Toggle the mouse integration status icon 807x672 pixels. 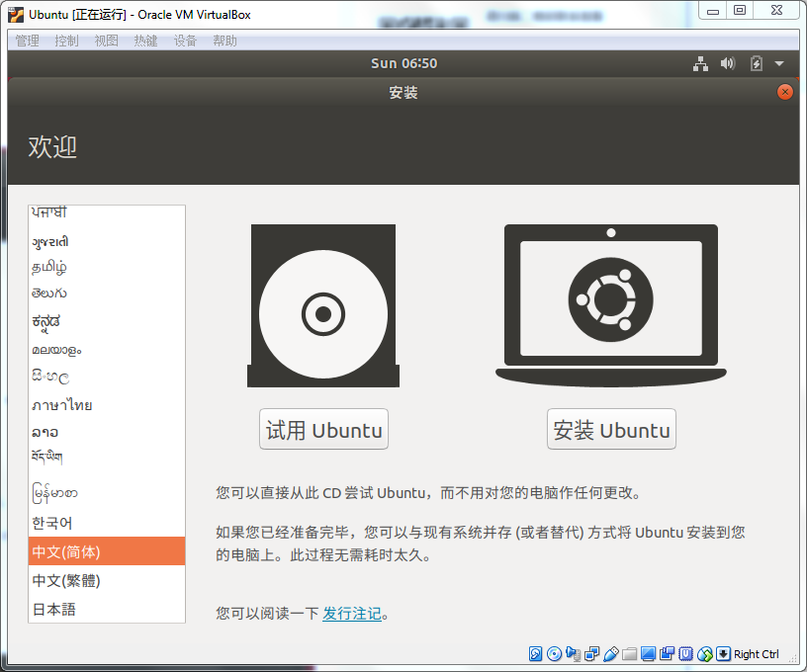pyautogui.click(x=704, y=653)
